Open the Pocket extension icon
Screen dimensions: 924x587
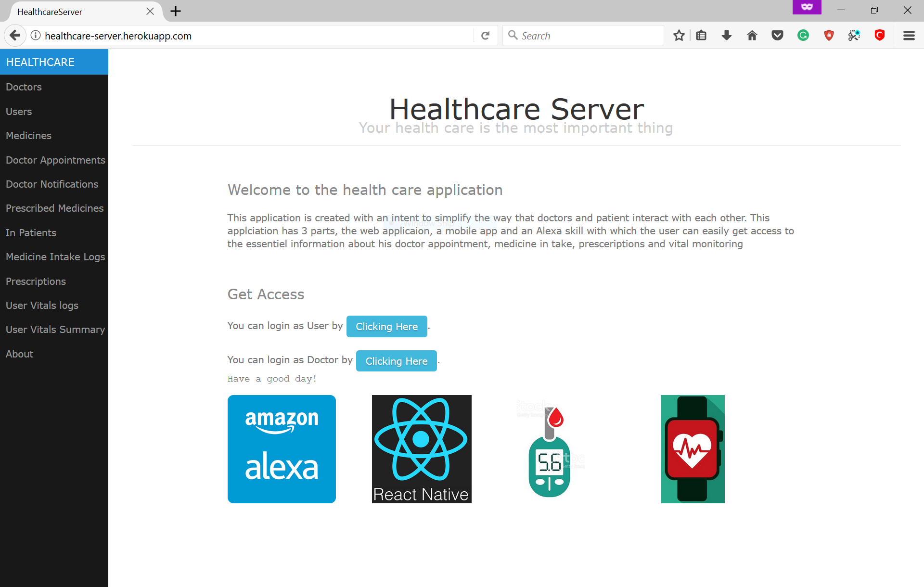click(x=777, y=36)
